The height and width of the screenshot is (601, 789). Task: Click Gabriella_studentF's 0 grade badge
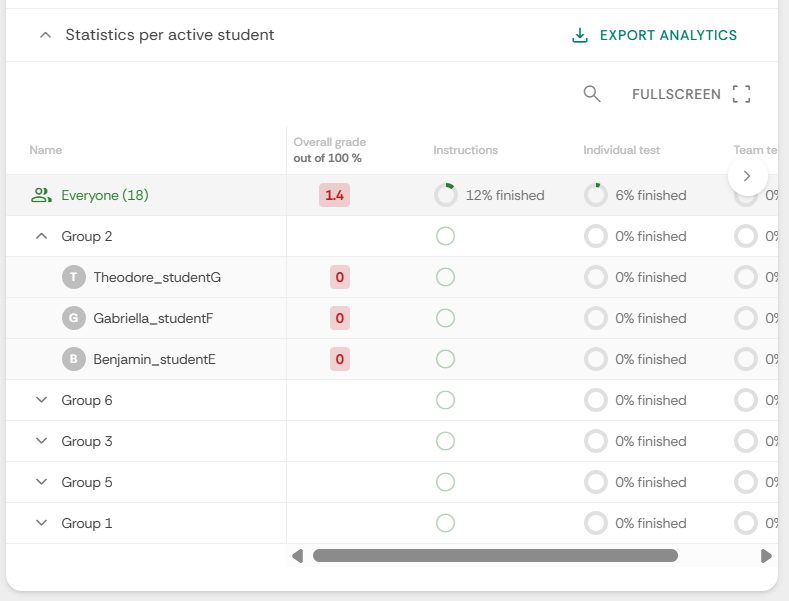coord(340,318)
